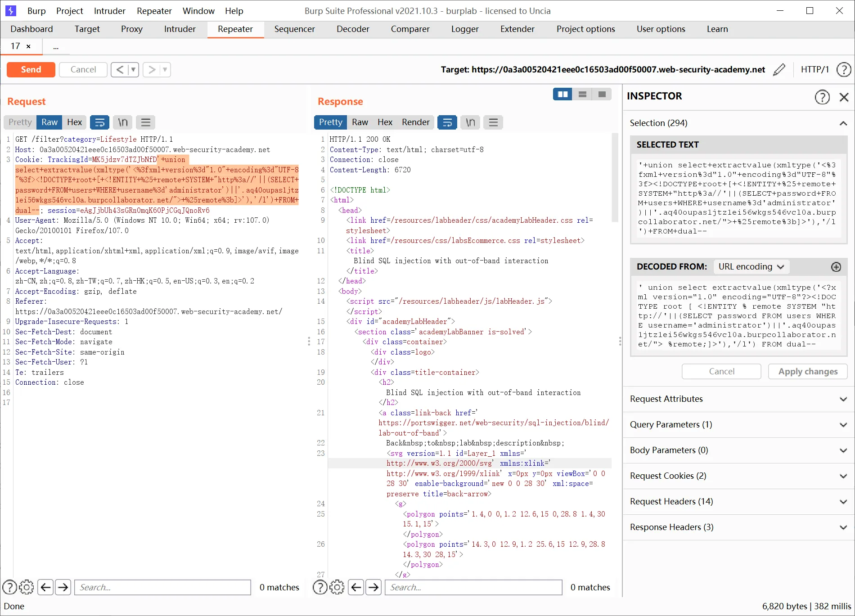Switch request view to Pretty
The width and height of the screenshot is (855, 616).
(x=20, y=122)
